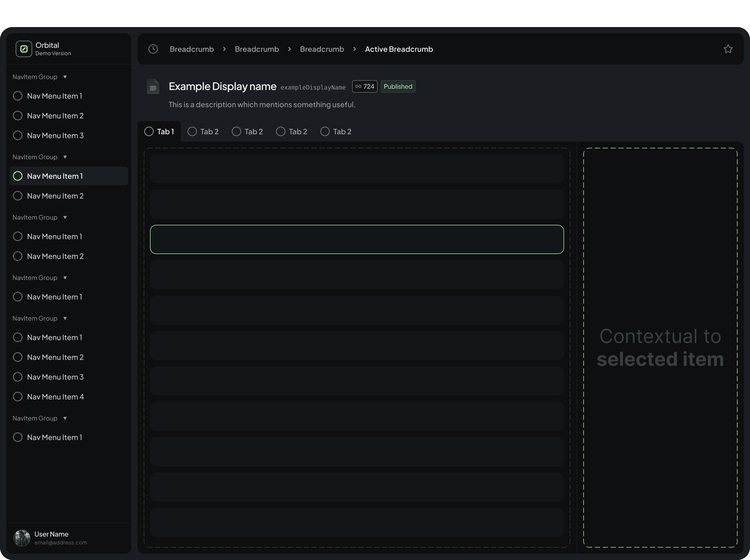The width and height of the screenshot is (750, 560).
Task: Select the green highlighted list row
Action: coord(357,239)
